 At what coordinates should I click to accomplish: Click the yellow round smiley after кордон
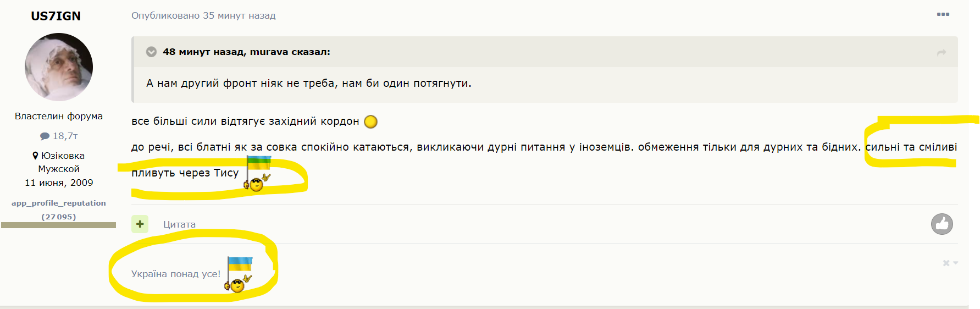point(371,122)
